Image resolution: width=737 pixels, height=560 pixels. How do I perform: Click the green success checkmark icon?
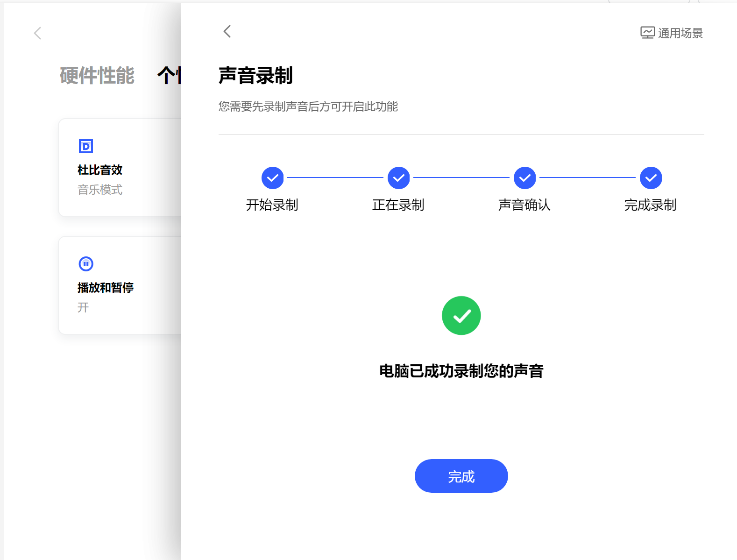pos(461,316)
